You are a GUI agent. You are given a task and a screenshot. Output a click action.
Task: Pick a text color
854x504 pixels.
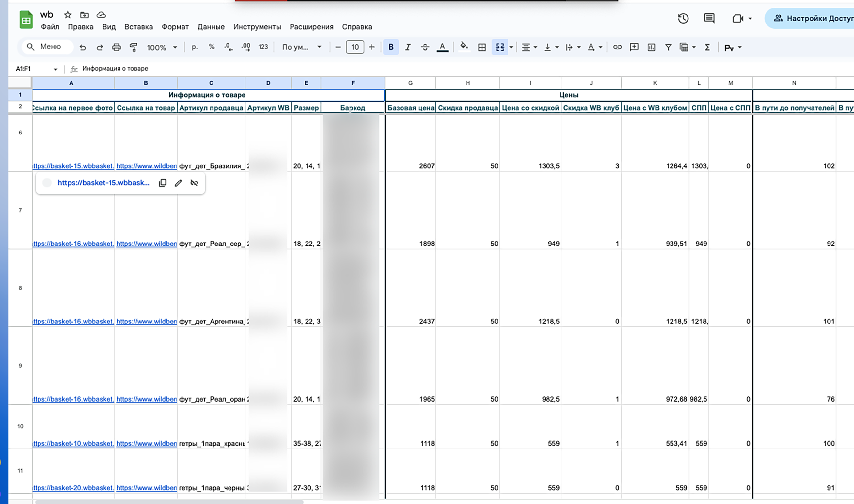tap(442, 47)
